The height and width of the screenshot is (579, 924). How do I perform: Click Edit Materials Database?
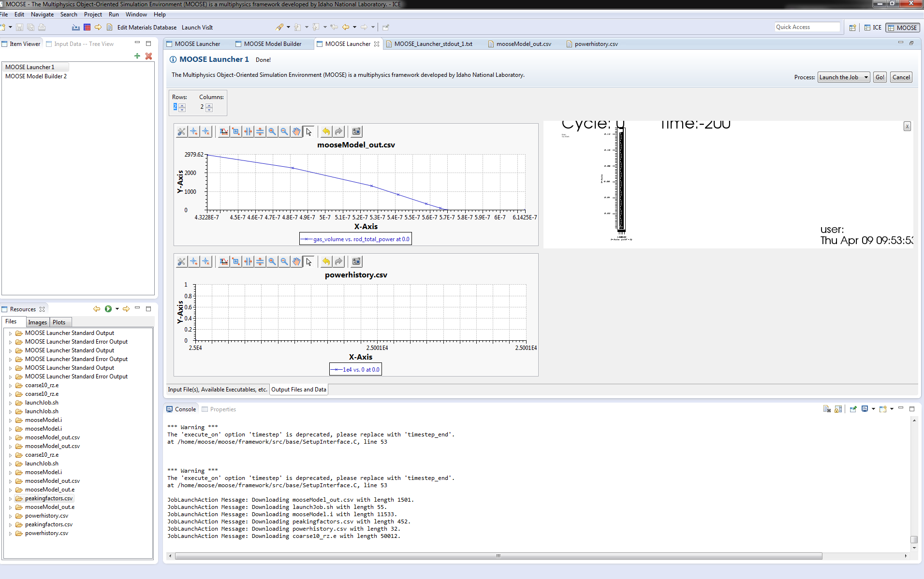[x=147, y=28]
